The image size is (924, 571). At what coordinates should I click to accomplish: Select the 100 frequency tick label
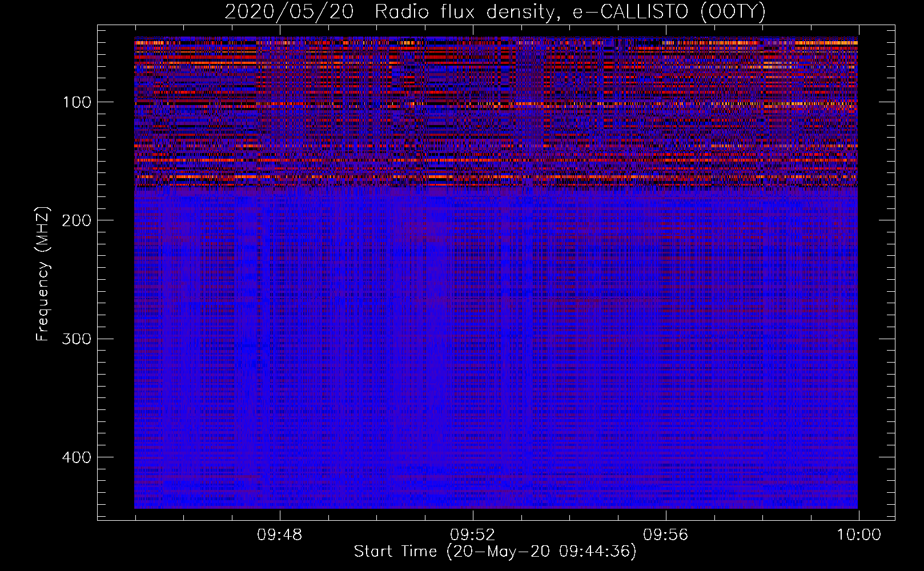[x=77, y=103]
